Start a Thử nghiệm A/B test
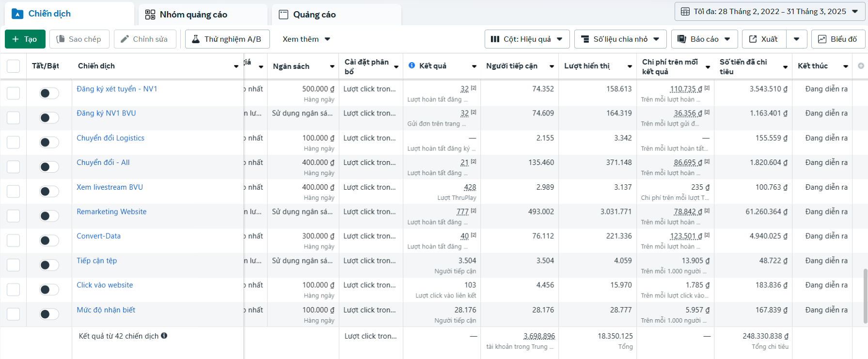The height and width of the screenshot is (359, 868). (227, 39)
